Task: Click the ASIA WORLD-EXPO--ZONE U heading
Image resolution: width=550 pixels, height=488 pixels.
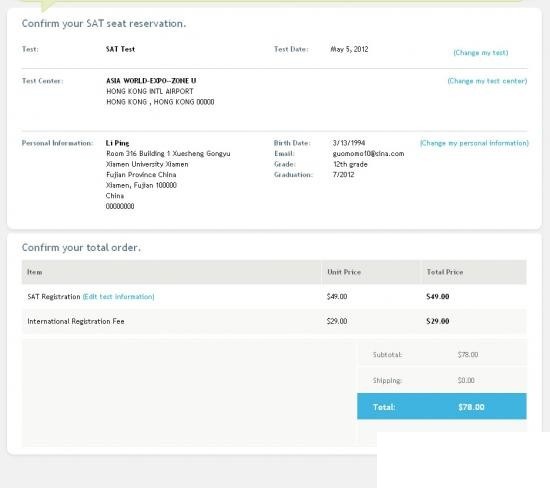Action: (151, 81)
